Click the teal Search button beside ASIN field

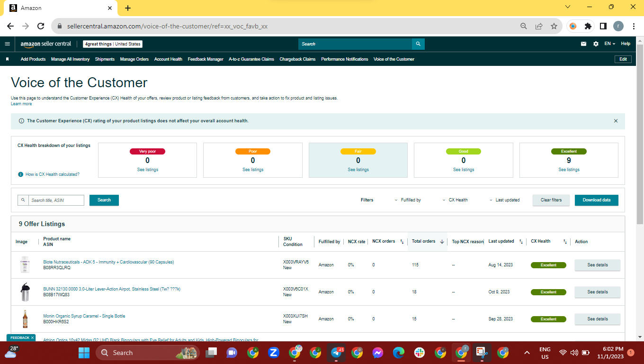coord(104,200)
